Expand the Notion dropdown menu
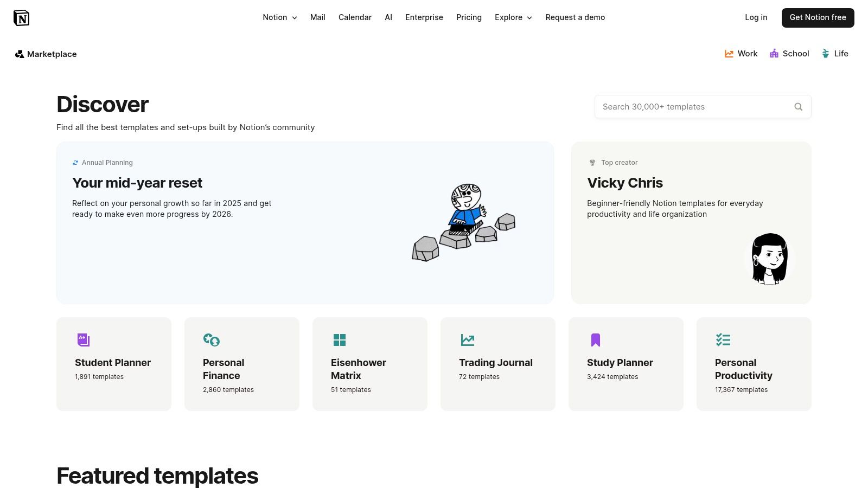The image size is (868, 488). click(x=279, y=17)
